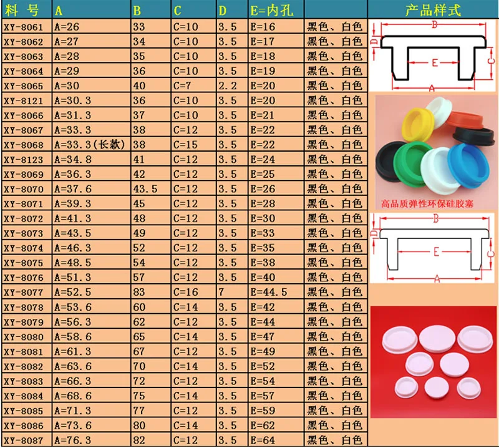Select the lower cross-section diagram above the pink plugs
Viewport: 499px width, 448px height.
click(x=433, y=248)
